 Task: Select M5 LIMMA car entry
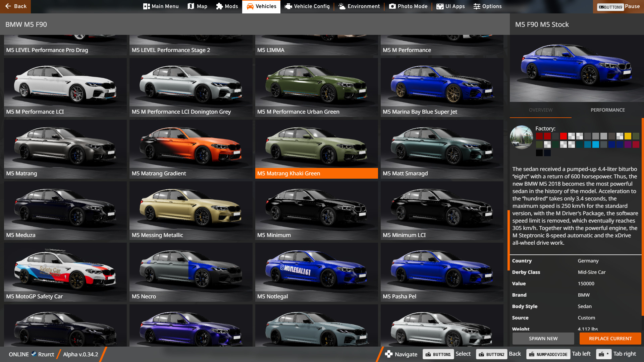tap(316, 45)
